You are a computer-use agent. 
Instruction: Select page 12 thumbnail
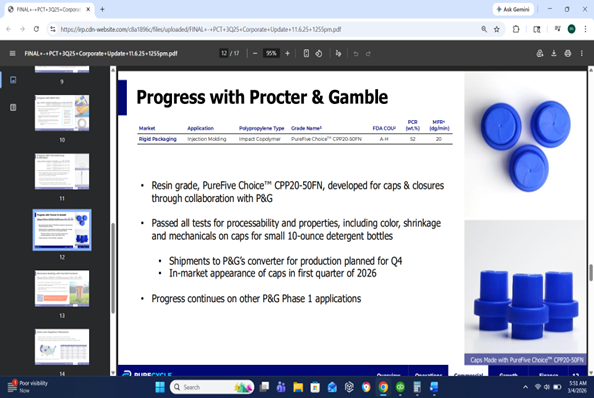[62, 230]
